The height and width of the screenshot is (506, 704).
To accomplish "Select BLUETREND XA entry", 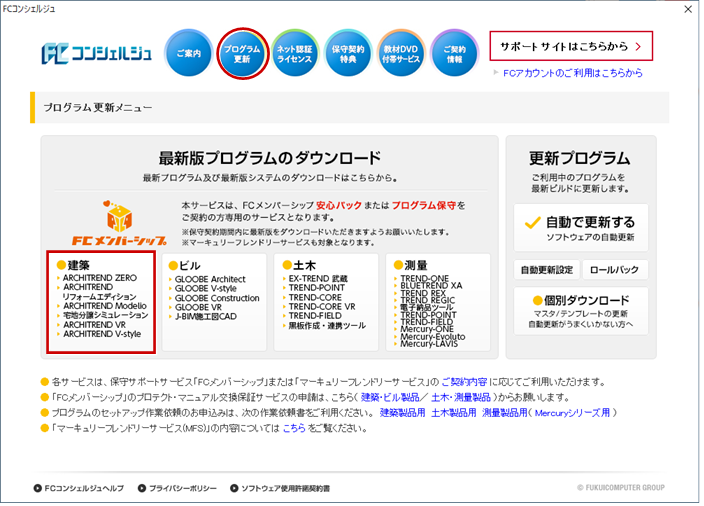I will point(431,286).
